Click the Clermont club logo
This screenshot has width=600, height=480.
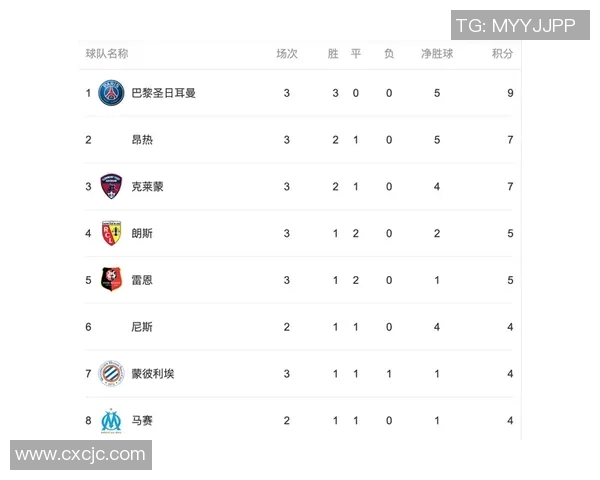[x=111, y=187]
